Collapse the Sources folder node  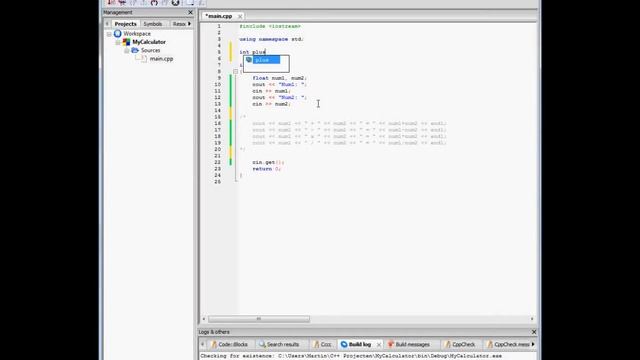tap(127, 51)
